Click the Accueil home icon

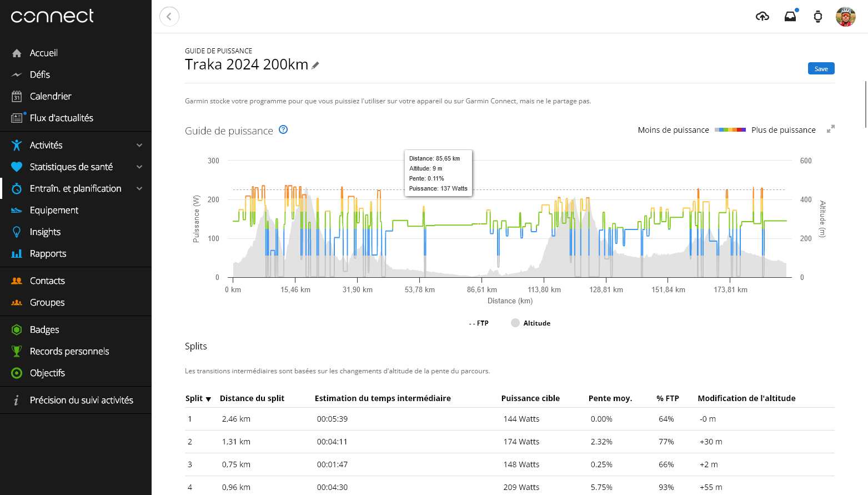(17, 53)
